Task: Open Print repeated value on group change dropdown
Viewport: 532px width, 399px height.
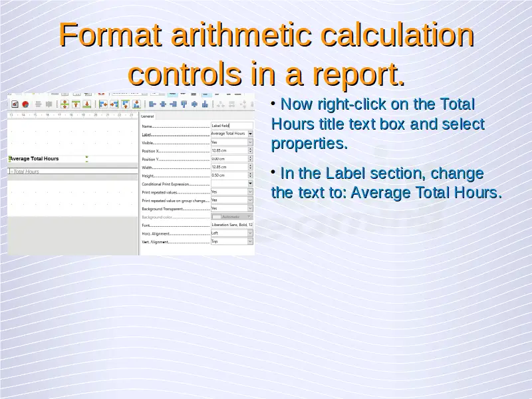Action: [x=231, y=200]
